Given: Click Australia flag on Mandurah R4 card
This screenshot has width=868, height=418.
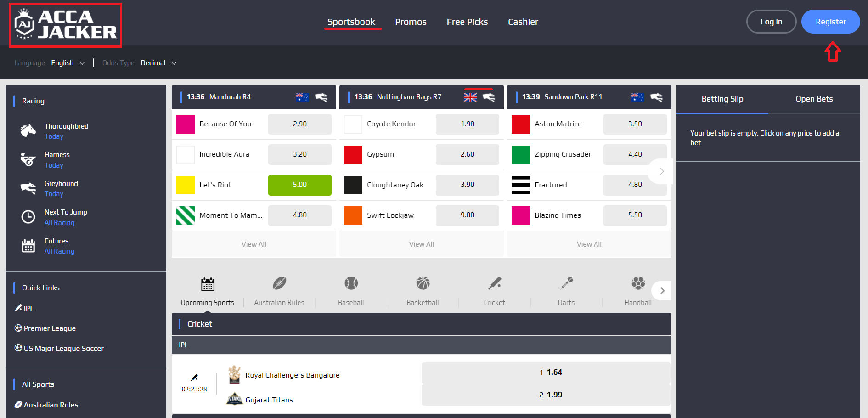Looking at the screenshot, I should (303, 97).
